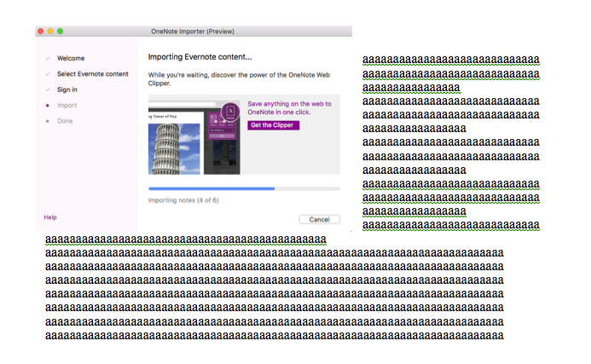Click the 'OneNote Importer (Preview)' title bar

(193, 32)
